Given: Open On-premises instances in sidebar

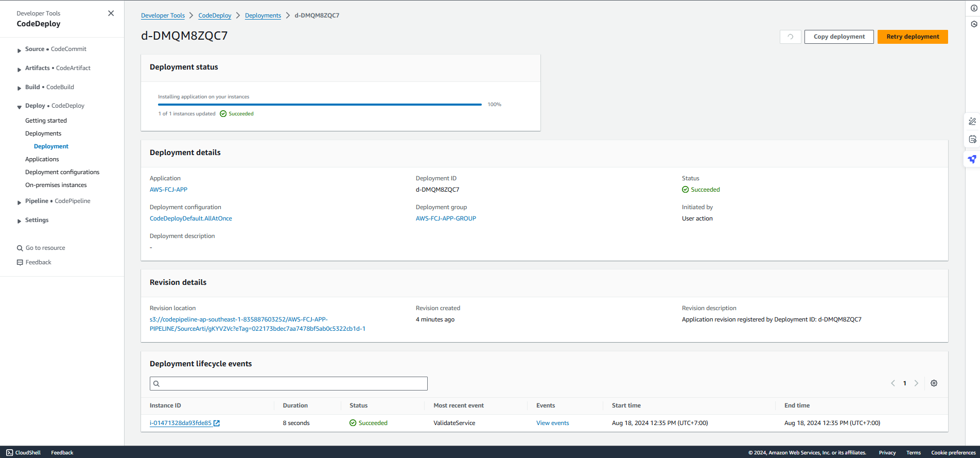Looking at the screenshot, I should pyautogui.click(x=56, y=185).
